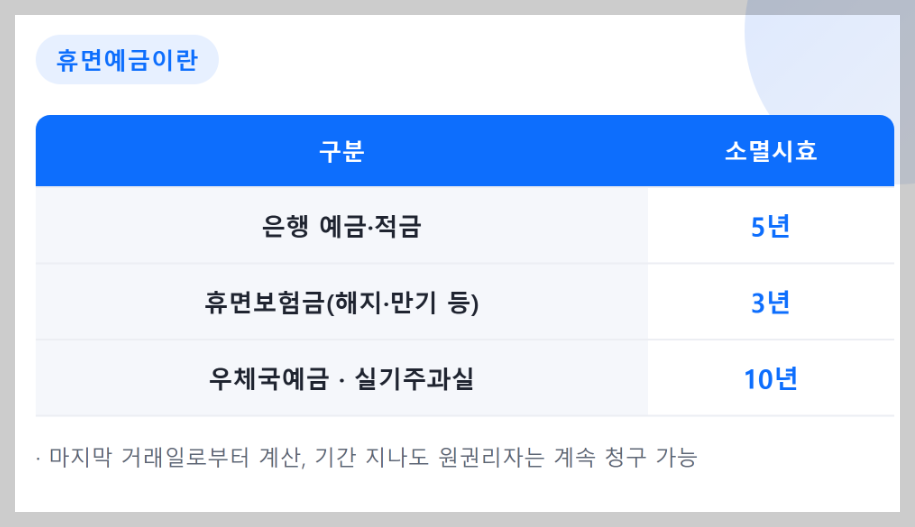Screen dimensions: 915x527
Task: Click the phrase 청구 가능 in footnote
Action: click(651, 457)
